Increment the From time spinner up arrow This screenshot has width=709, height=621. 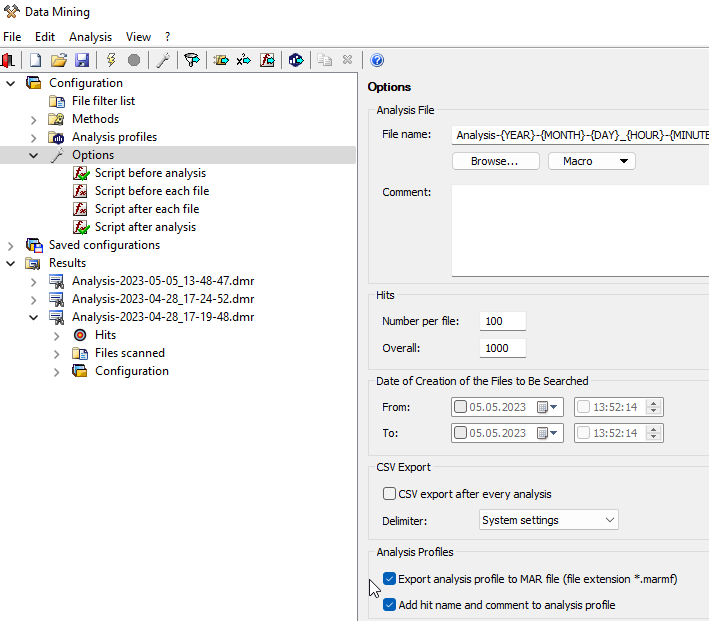pos(653,403)
